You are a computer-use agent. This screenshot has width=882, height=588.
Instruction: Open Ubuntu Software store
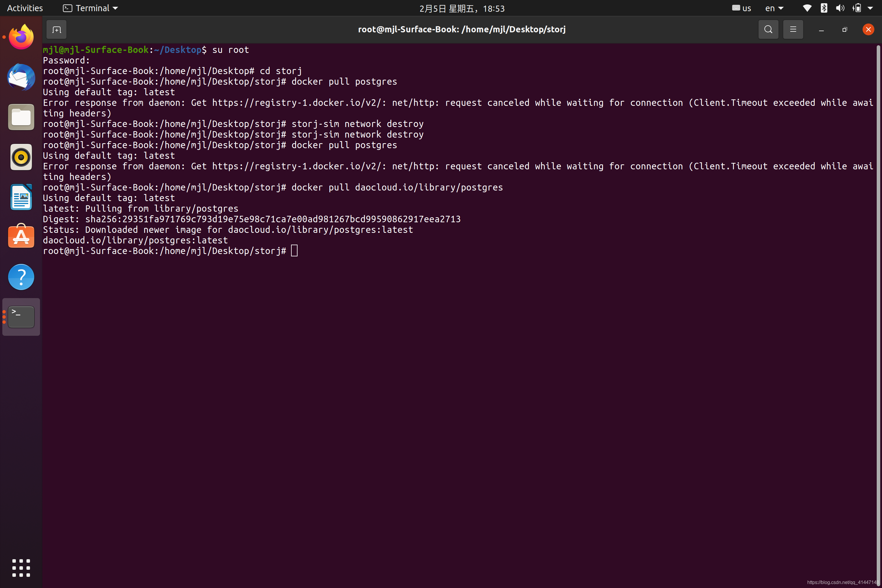(x=21, y=237)
